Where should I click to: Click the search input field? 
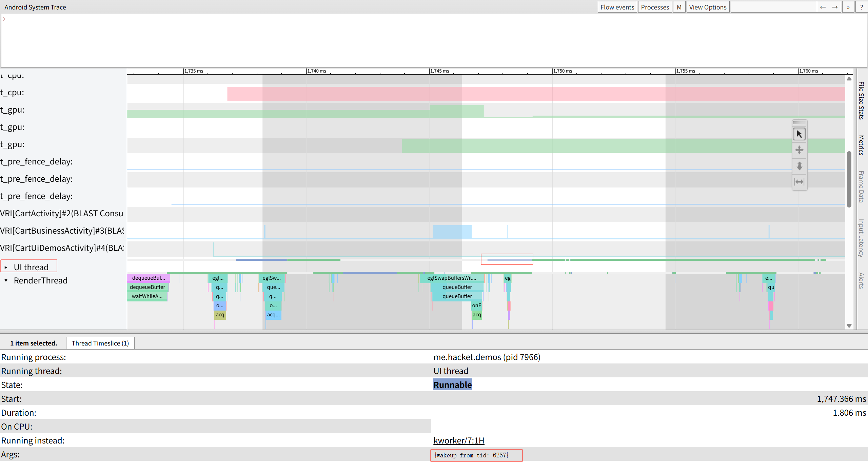(773, 7)
